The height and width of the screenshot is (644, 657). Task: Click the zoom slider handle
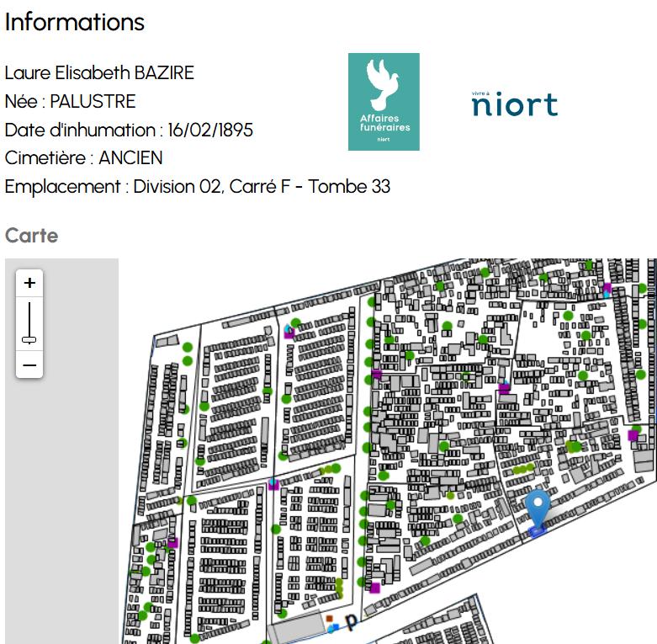pos(29,339)
